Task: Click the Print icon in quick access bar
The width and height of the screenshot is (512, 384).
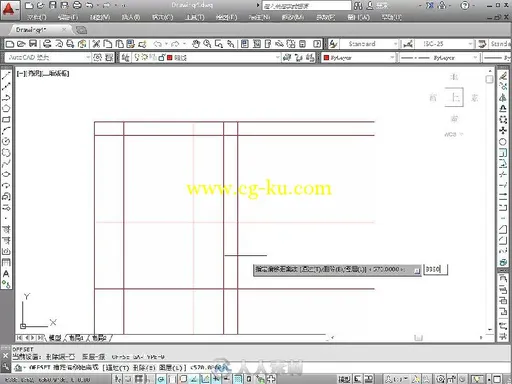Action: click(77, 5)
